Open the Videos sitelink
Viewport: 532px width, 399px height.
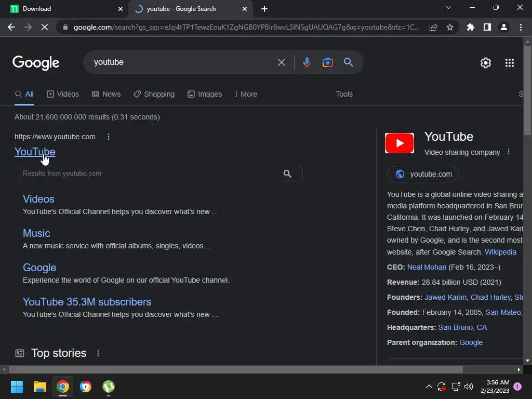(x=38, y=199)
